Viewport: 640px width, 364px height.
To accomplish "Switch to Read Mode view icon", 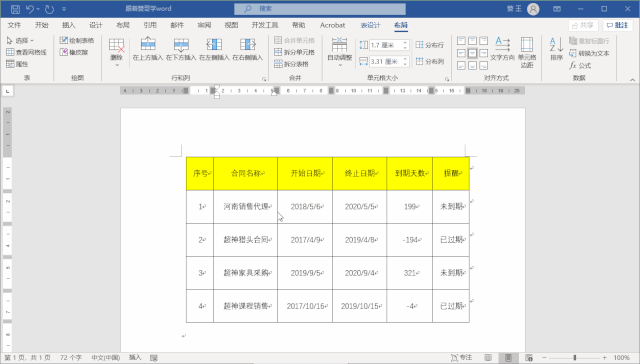I will [x=488, y=357].
